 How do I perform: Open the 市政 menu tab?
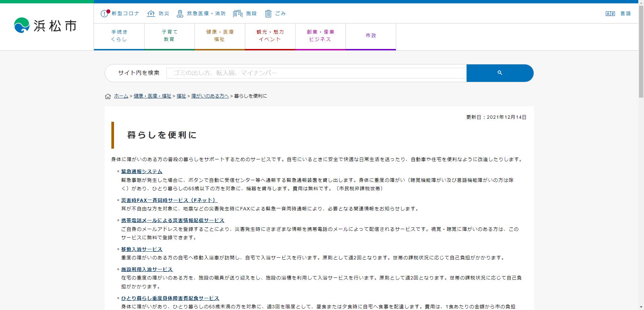click(371, 36)
